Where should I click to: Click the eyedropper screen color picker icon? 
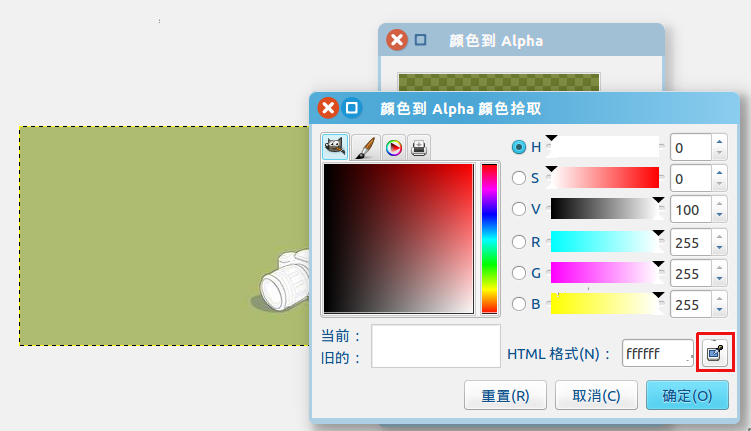click(715, 352)
